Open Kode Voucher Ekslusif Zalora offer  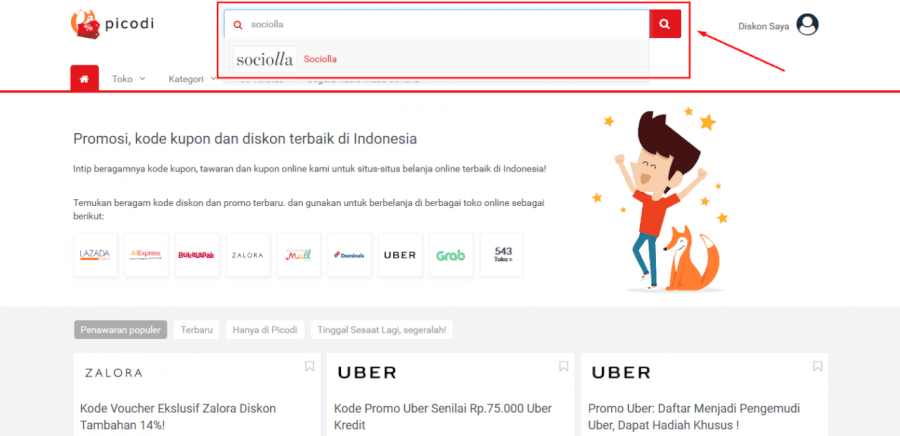tap(178, 416)
